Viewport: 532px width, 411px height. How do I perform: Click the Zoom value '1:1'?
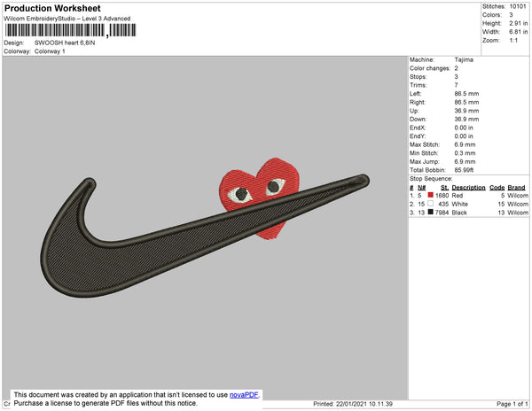click(x=513, y=41)
